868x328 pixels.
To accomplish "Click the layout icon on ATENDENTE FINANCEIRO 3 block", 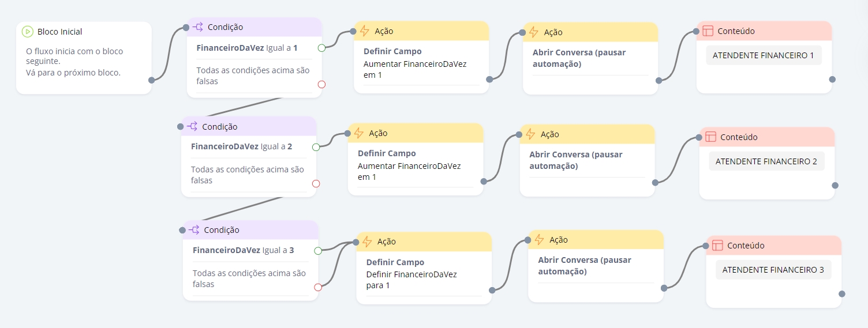I will [717, 246].
